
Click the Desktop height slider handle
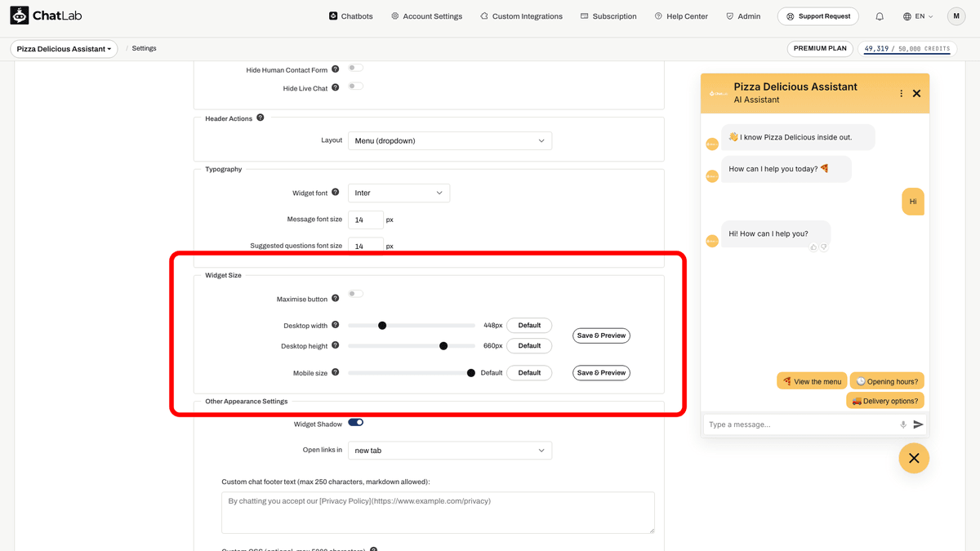[443, 346]
